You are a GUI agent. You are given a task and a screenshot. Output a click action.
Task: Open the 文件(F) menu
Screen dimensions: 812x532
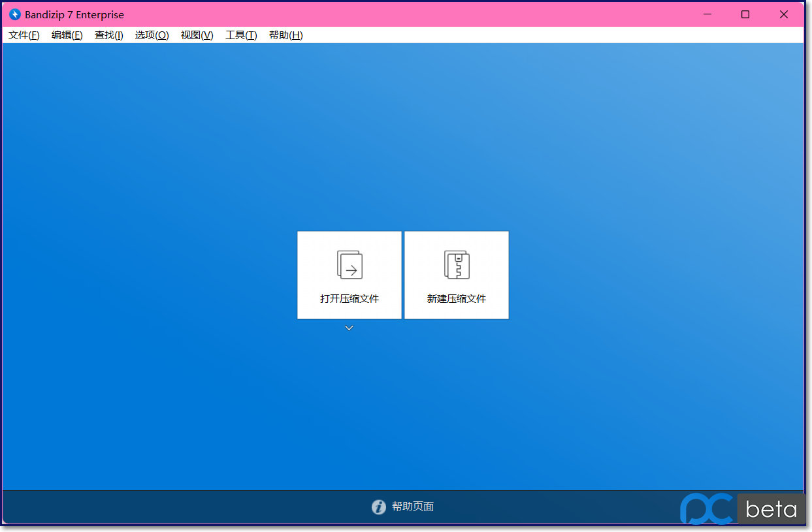click(x=24, y=35)
